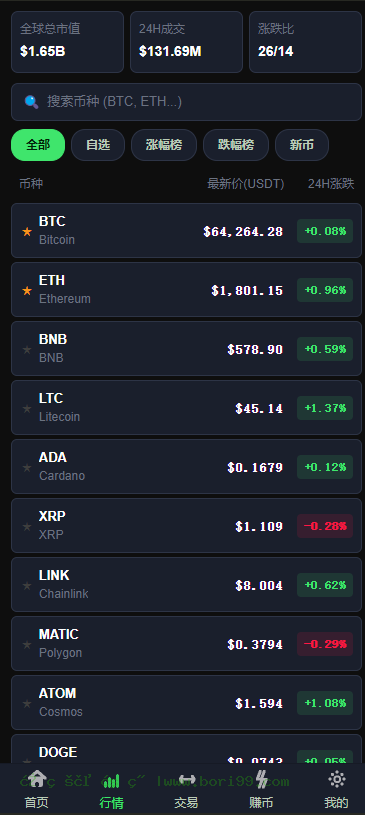Star the LTC Litecoin row
The height and width of the screenshot is (815, 365).
click(27, 409)
